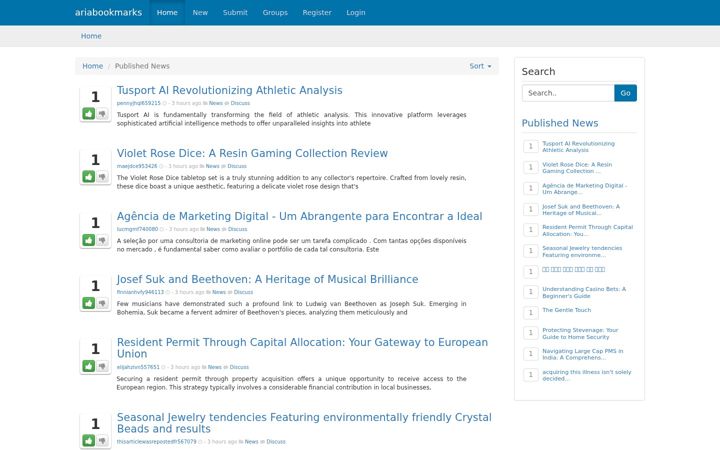The width and height of the screenshot is (720, 450).
Task: Click the vote count box beside sidebar The Gentle Touch
Action: click(x=531, y=313)
